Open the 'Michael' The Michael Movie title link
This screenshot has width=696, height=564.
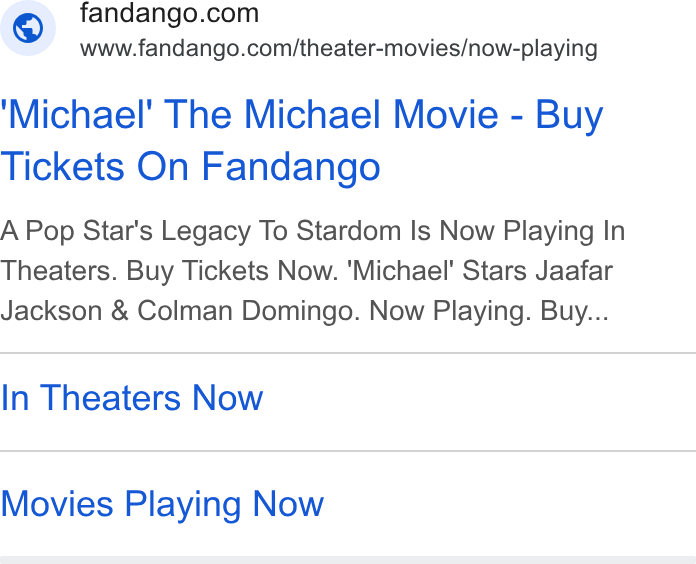click(302, 140)
